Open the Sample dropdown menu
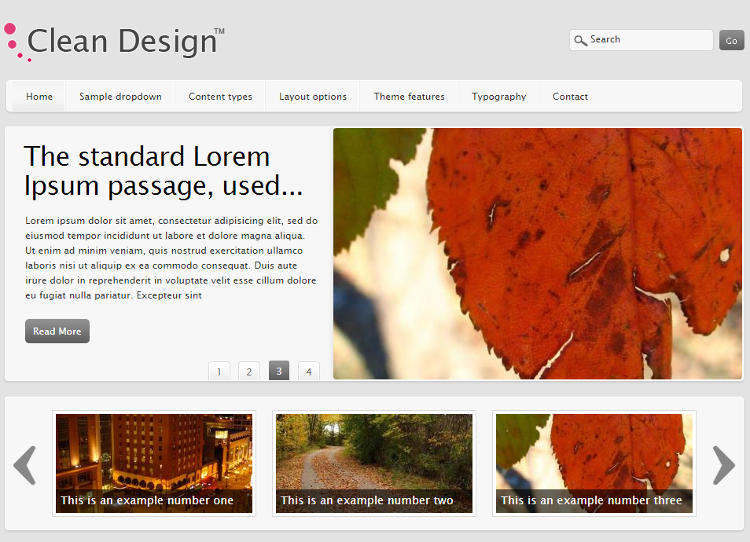 pyautogui.click(x=120, y=97)
